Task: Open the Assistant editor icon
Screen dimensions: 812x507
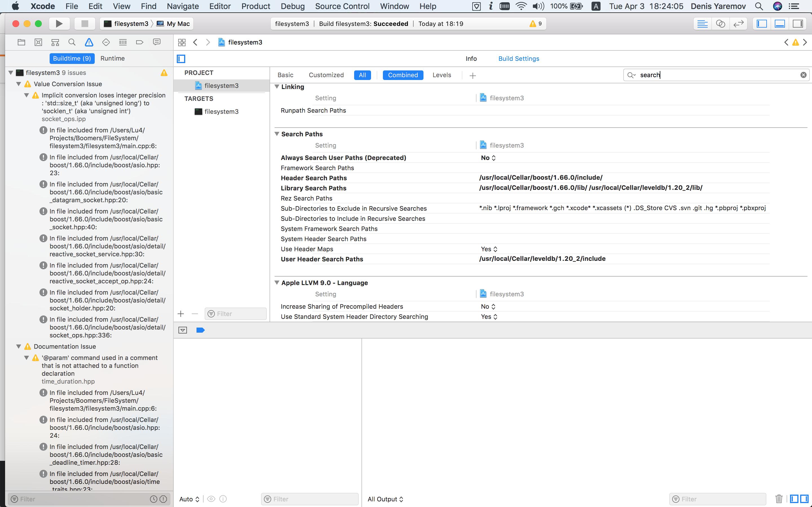Action: pyautogui.click(x=720, y=23)
